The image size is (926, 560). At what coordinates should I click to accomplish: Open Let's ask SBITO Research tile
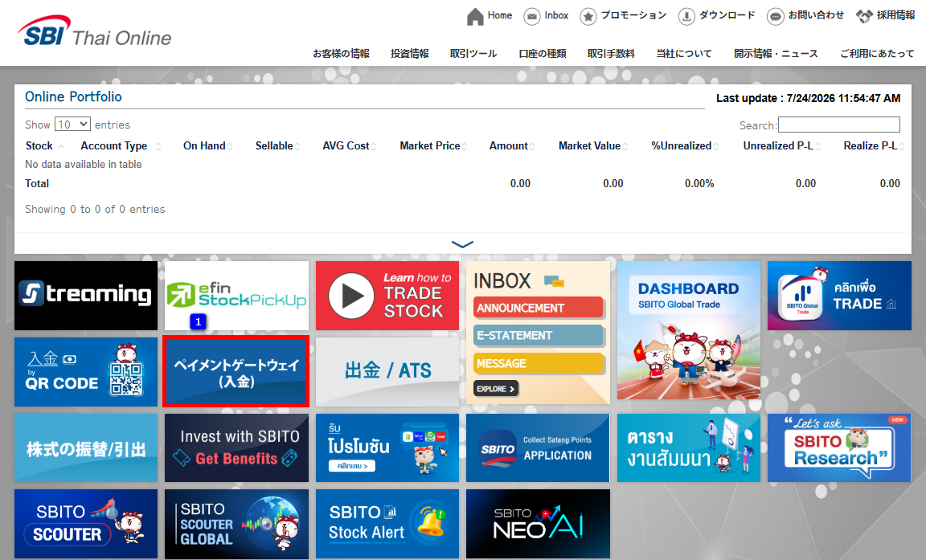839,448
